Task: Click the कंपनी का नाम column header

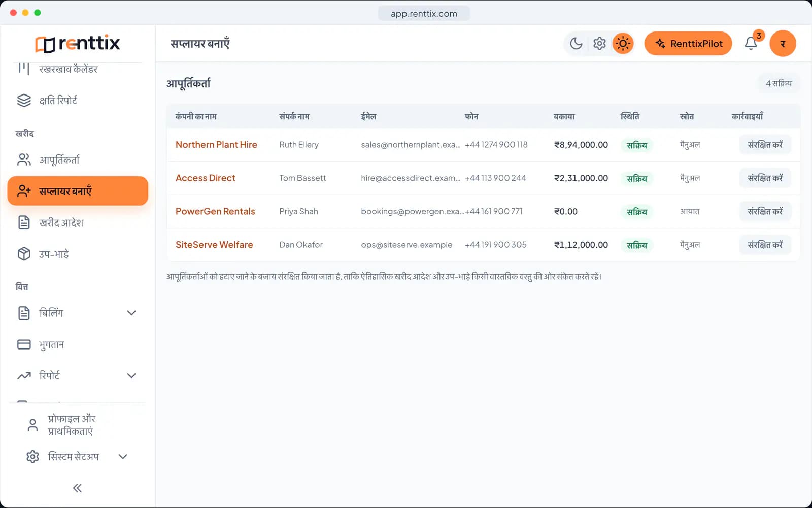Action: pyautogui.click(x=196, y=116)
